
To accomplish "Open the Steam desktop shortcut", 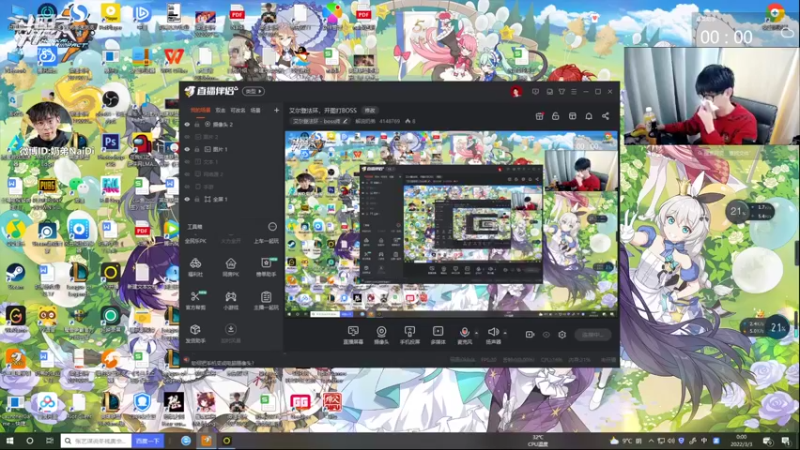I will coord(15,276).
